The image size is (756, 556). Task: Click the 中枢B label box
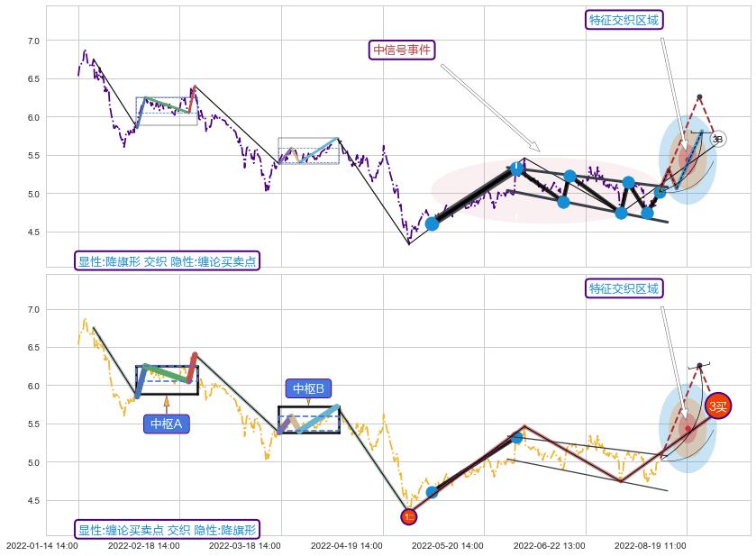pyautogui.click(x=310, y=388)
